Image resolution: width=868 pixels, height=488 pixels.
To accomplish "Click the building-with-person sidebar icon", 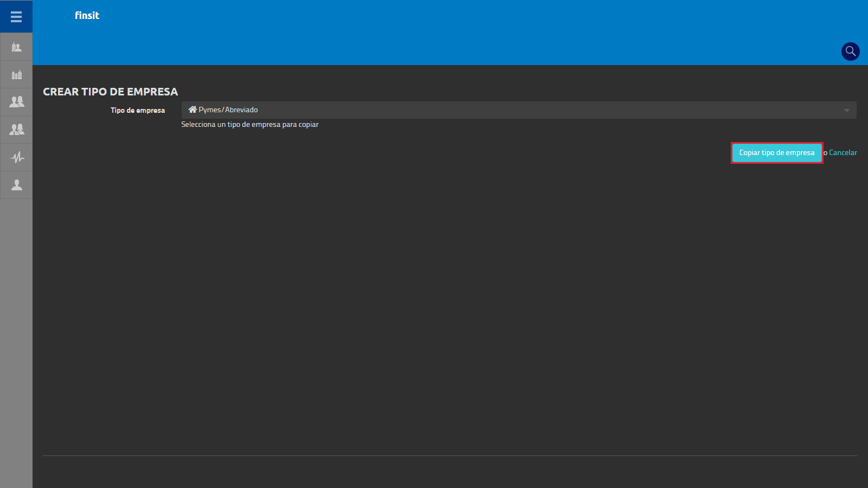I will point(16,47).
